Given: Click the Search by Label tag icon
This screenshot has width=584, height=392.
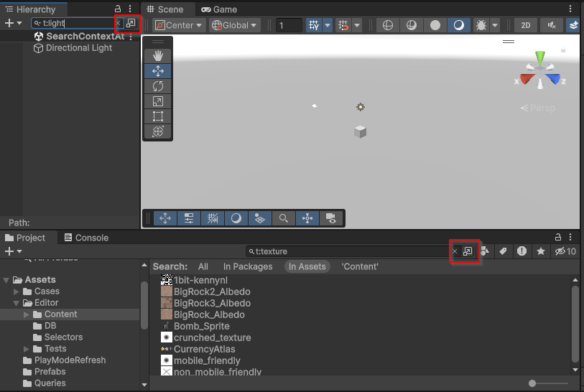Looking at the screenshot, I should click(x=504, y=251).
